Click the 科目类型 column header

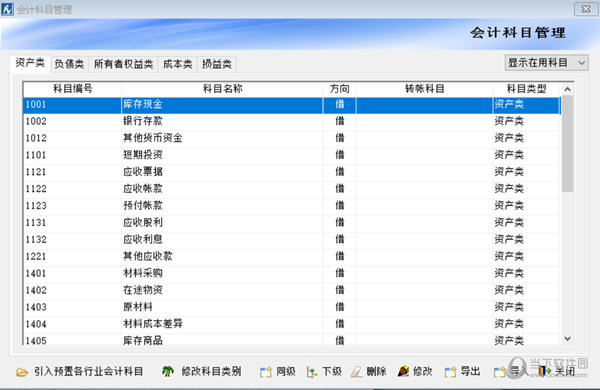click(x=527, y=89)
